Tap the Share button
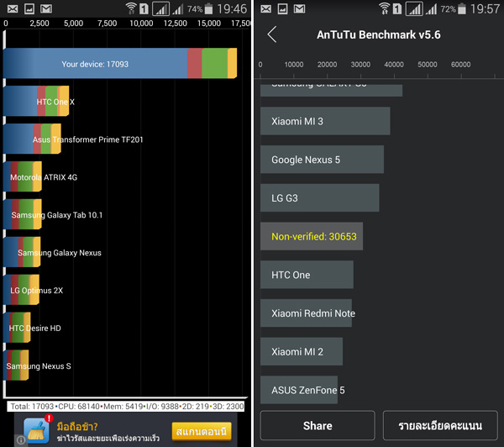The image size is (504, 447). tap(318, 425)
